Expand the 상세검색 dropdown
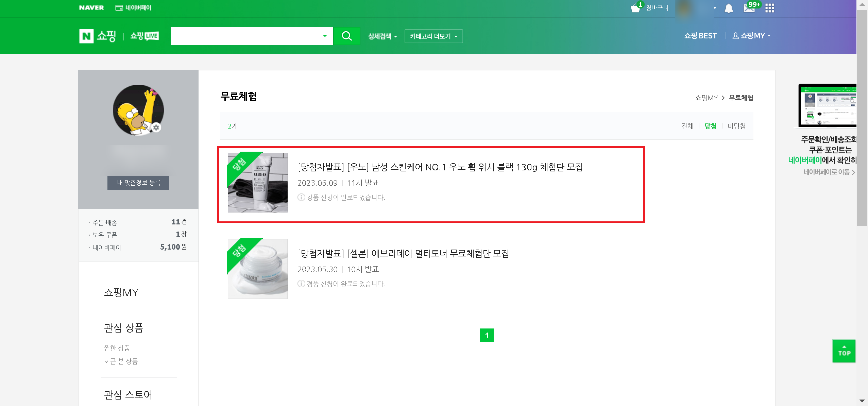 pyautogui.click(x=382, y=36)
